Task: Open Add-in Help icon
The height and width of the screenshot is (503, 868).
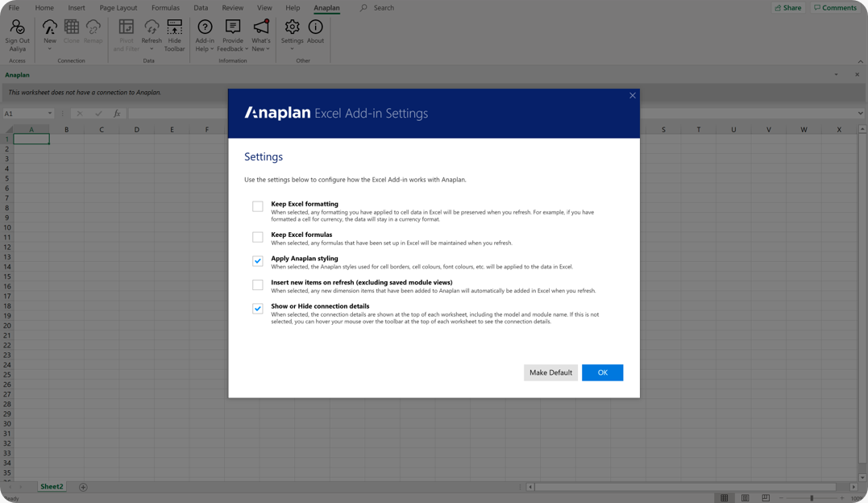Action: pos(205,27)
